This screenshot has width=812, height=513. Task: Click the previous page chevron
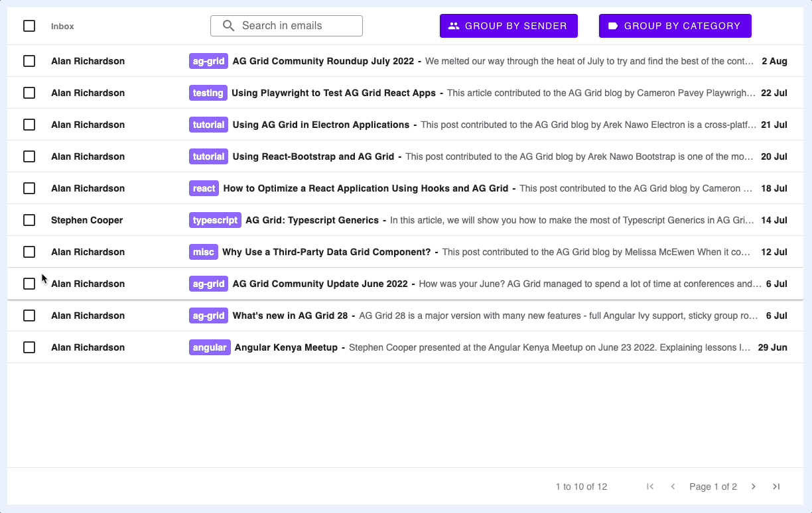[673, 486]
